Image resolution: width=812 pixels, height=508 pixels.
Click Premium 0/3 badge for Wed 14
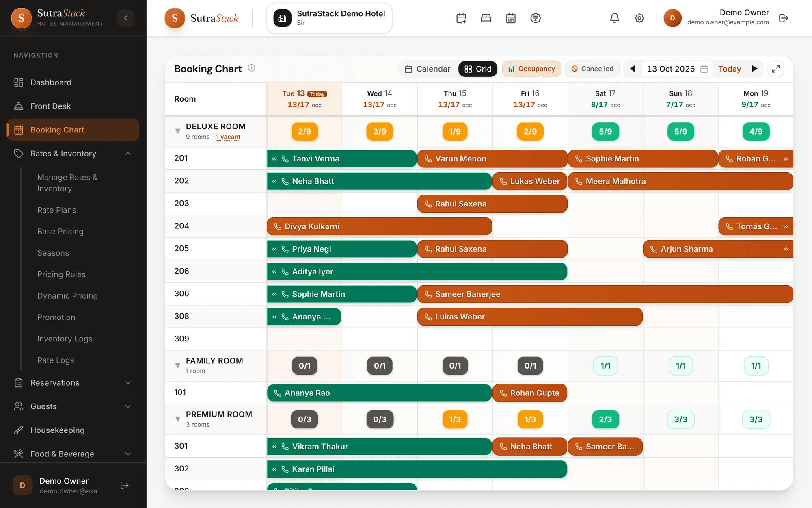pos(380,419)
